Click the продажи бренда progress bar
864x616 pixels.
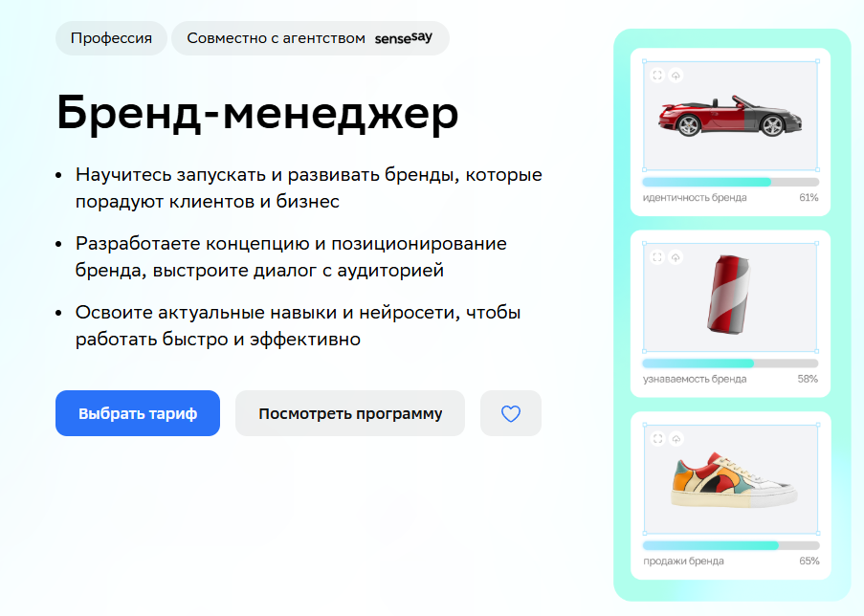tap(731, 545)
